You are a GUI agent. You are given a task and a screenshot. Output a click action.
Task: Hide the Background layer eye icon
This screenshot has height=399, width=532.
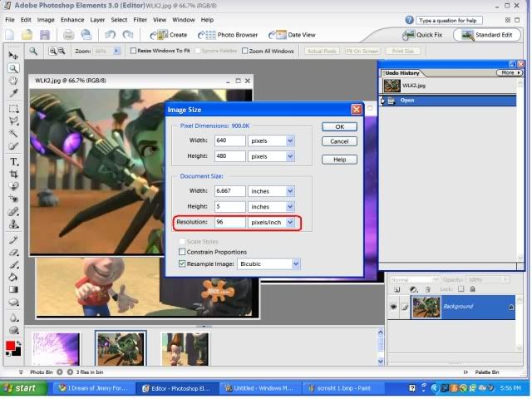(394, 307)
